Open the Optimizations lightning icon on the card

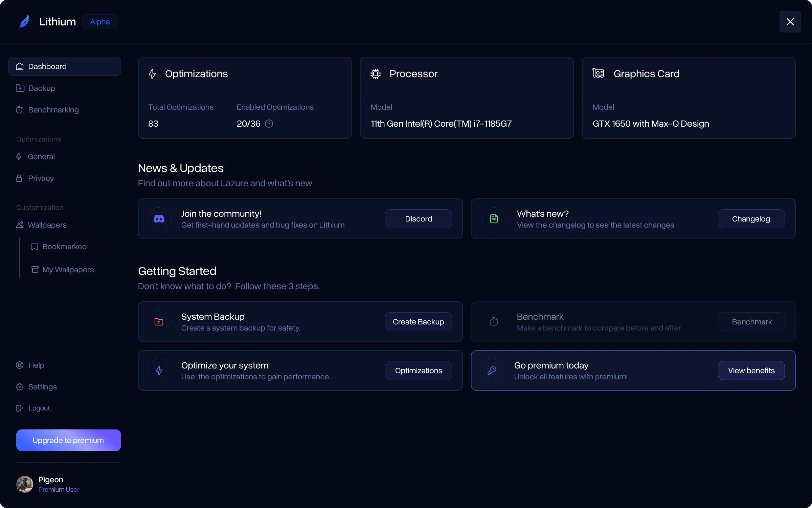[152, 74]
